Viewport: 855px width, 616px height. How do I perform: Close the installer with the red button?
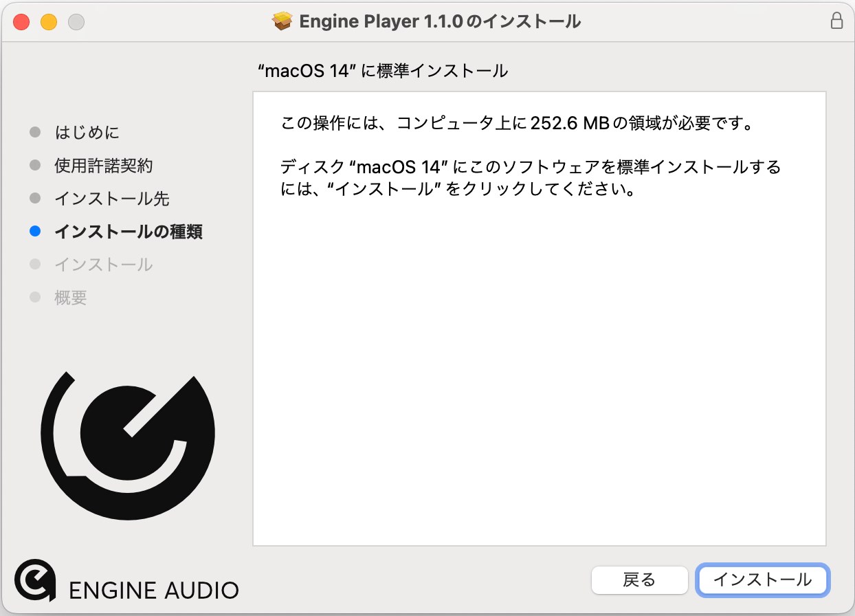click(x=21, y=21)
